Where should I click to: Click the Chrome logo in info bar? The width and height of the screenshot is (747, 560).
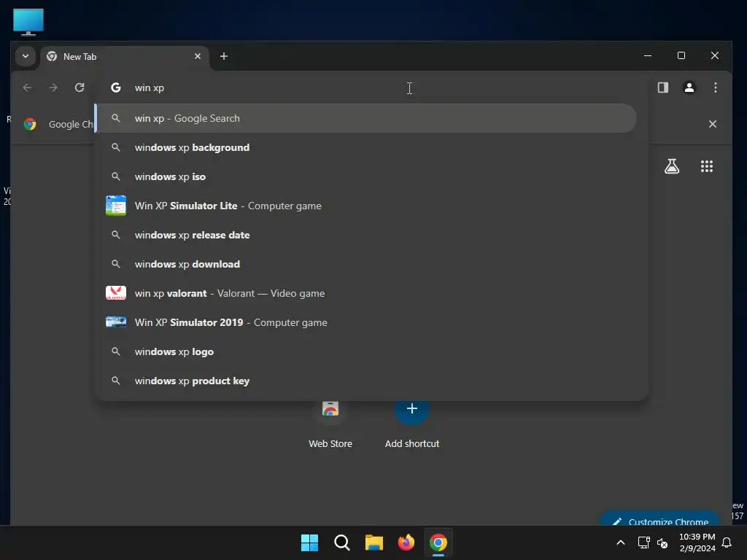[x=30, y=124]
